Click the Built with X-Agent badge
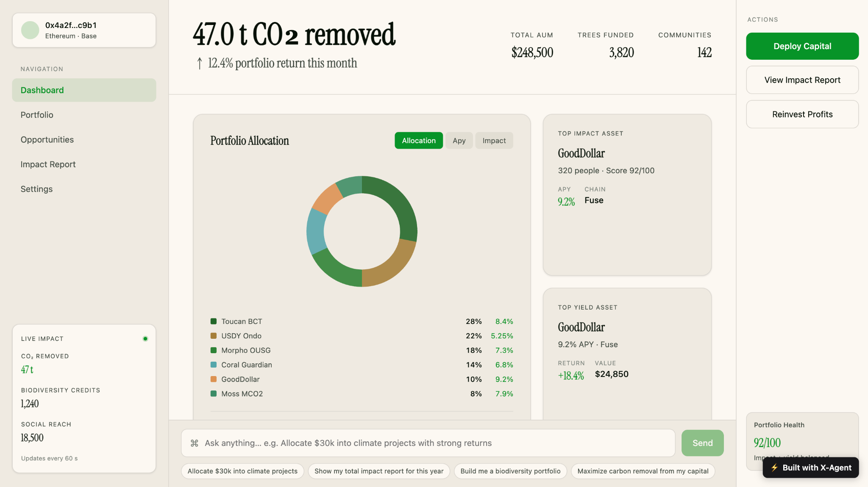868x487 pixels. (811, 468)
